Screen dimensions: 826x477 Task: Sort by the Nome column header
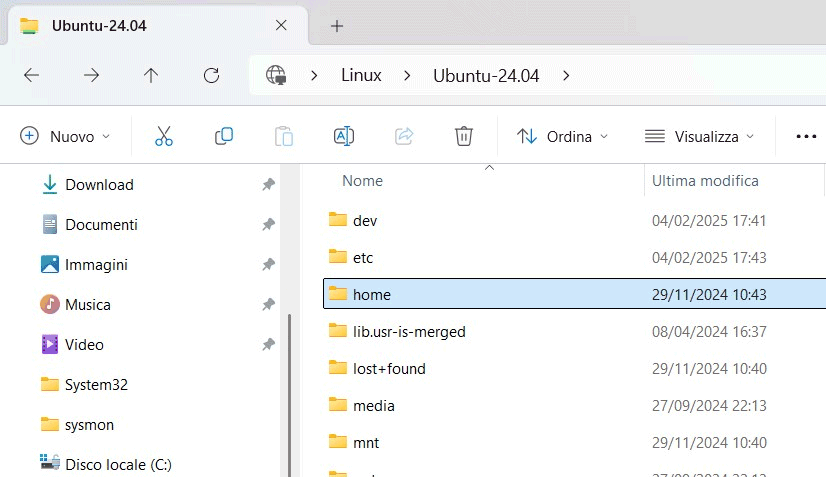pyautogui.click(x=362, y=181)
